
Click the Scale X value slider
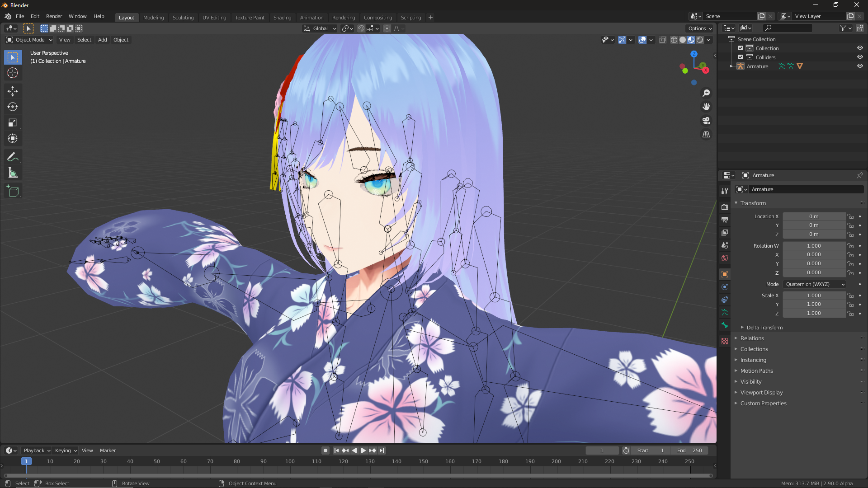(x=814, y=296)
